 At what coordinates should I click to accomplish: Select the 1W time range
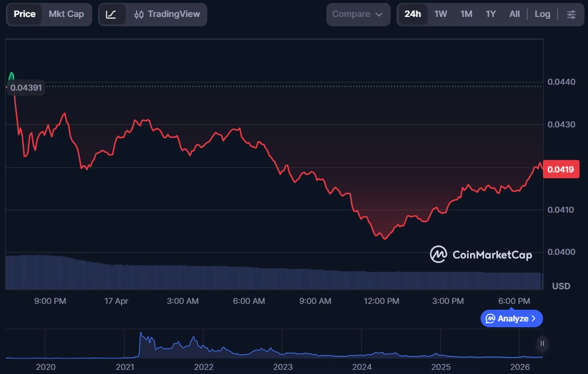coord(441,14)
